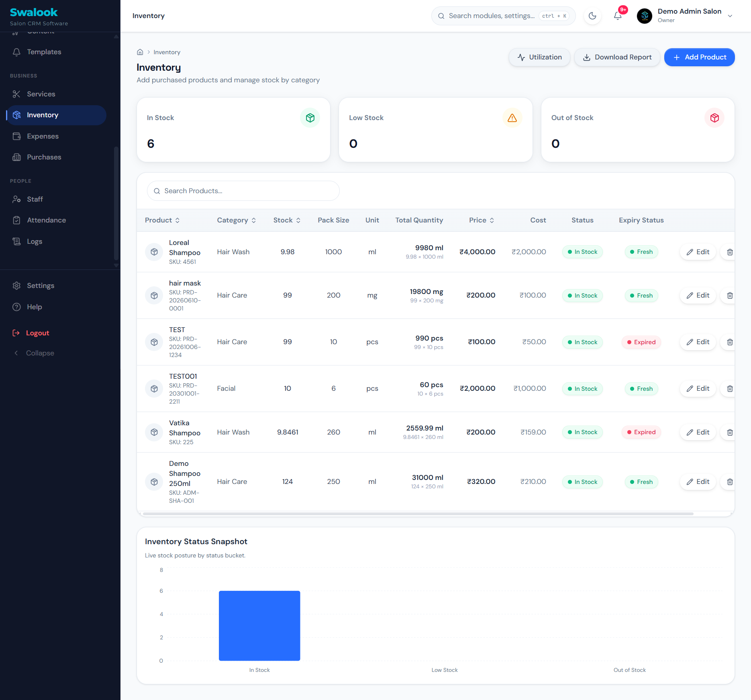The height and width of the screenshot is (700, 751).
Task: Click the home breadcrumb icon
Action: click(x=140, y=52)
